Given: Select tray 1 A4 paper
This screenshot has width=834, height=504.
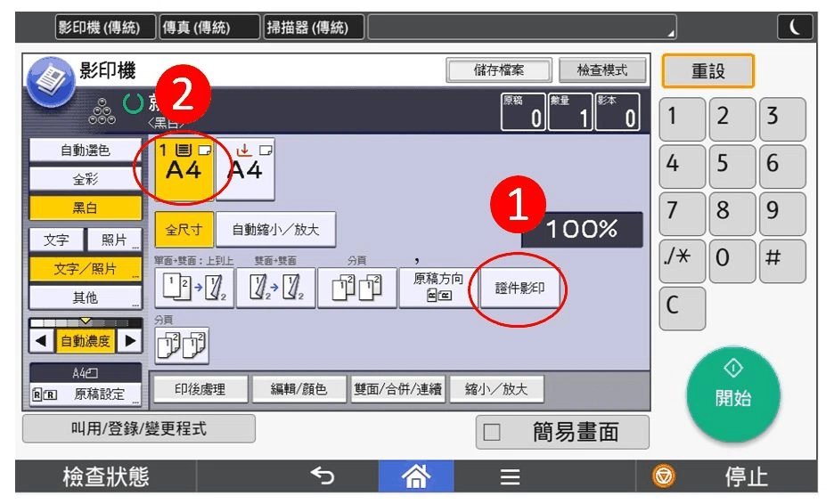Looking at the screenshot, I should click(x=184, y=169).
